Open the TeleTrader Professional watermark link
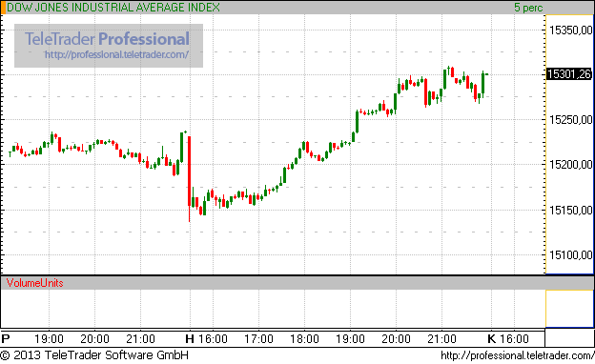The width and height of the screenshot is (595, 364). pyautogui.click(x=116, y=54)
